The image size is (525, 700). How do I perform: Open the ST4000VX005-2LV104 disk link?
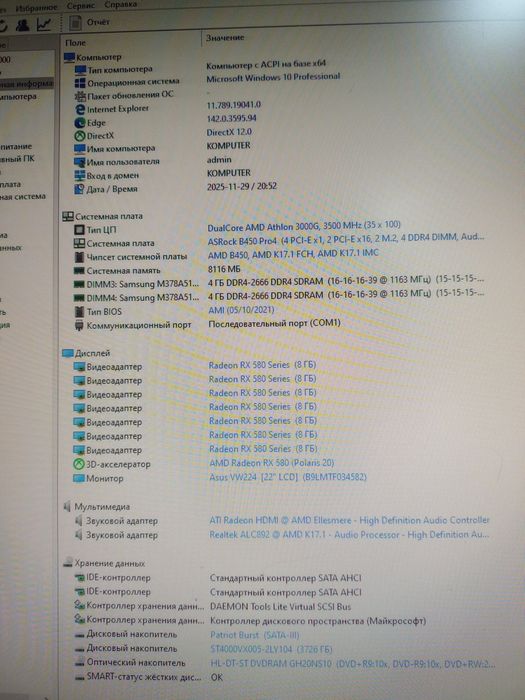coord(271,649)
